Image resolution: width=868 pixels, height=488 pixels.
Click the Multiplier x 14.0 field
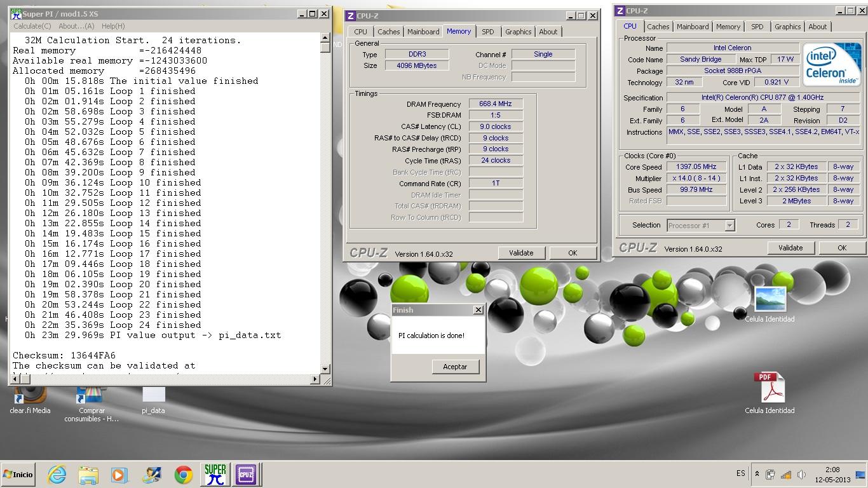pyautogui.click(x=696, y=178)
